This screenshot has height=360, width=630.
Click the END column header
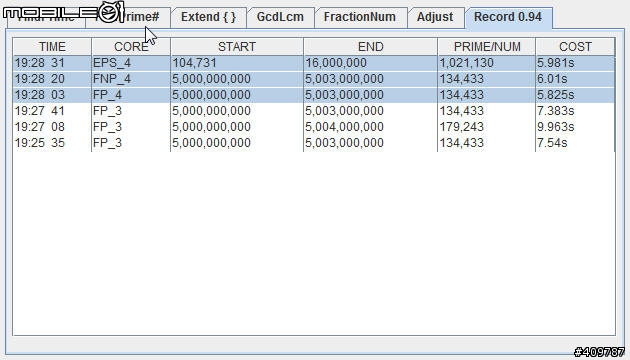click(370, 47)
